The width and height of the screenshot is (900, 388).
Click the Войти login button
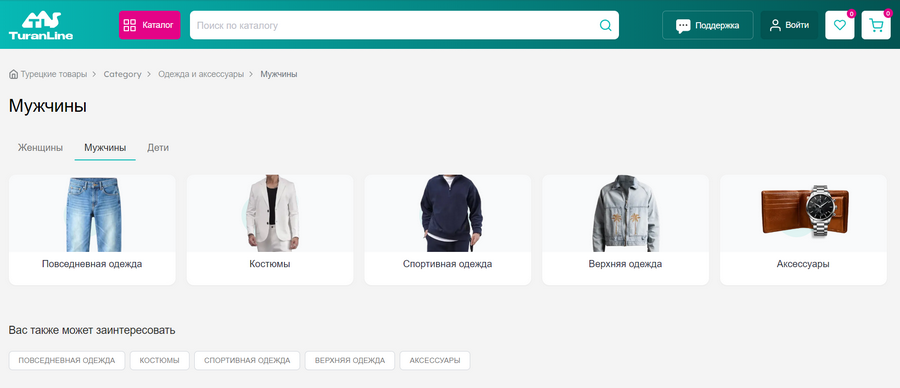pyautogui.click(x=789, y=25)
